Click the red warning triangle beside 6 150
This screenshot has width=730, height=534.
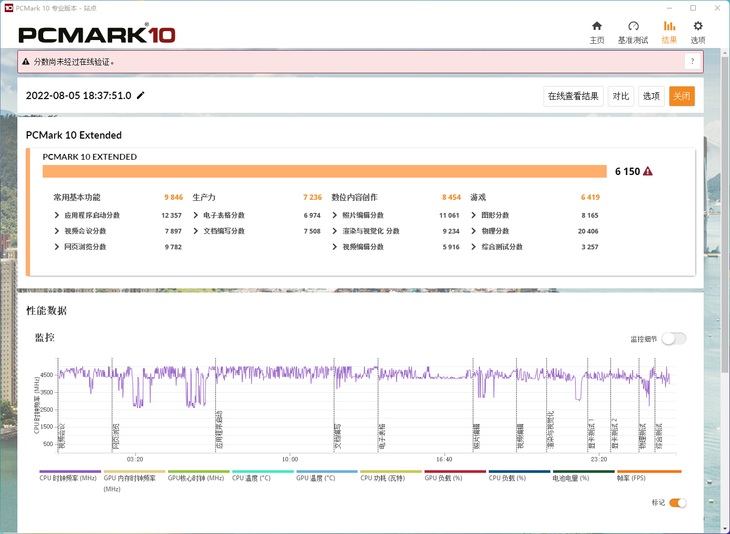[648, 171]
